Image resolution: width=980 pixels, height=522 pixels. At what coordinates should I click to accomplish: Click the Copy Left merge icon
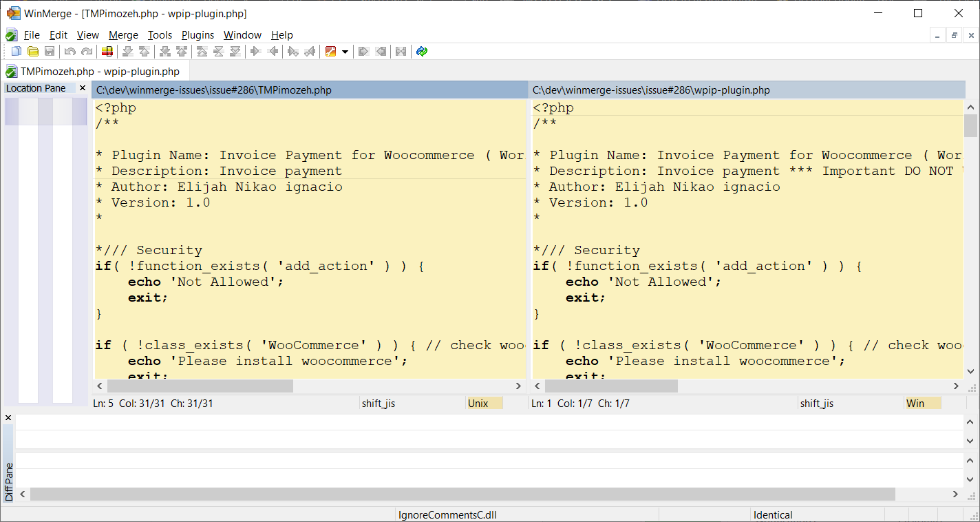272,51
